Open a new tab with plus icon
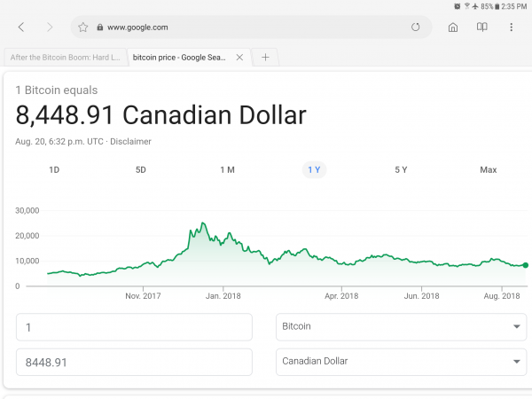 [x=265, y=58]
